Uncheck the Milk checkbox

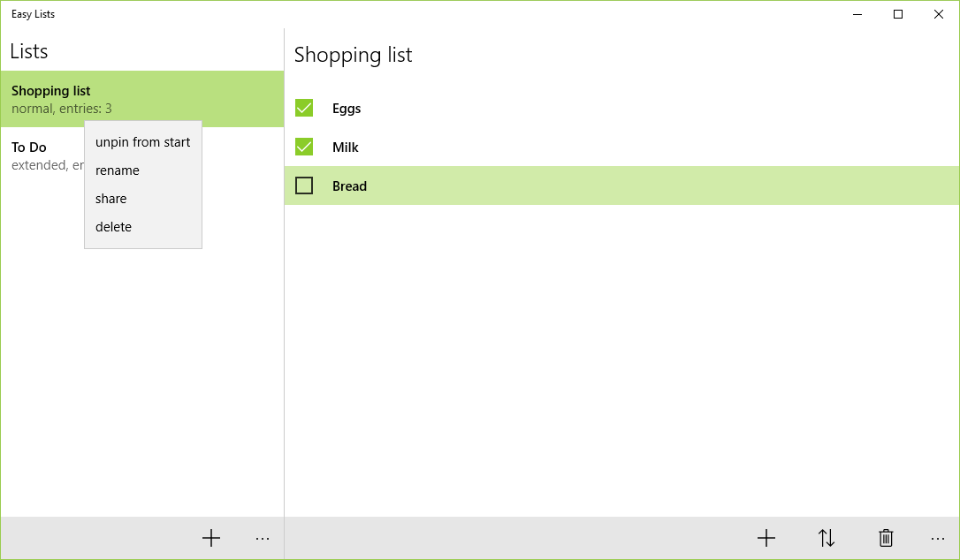coord(304,147)
